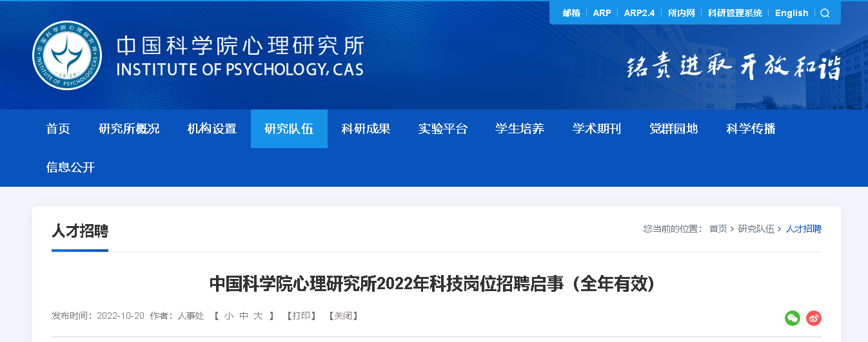Click the calligraphy slogan 铭责进取开放和谐

pos(734,66)
